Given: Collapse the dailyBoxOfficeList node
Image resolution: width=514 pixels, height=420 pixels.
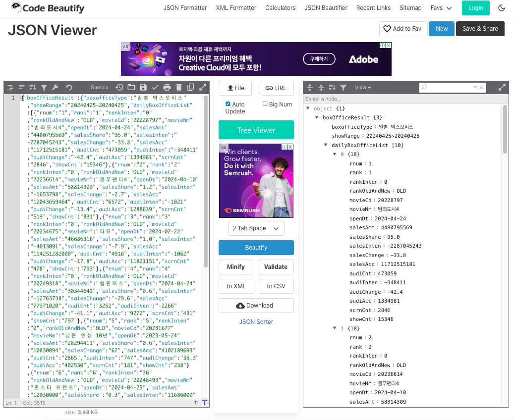Looking at the screenshot, I should tap(326, 145).
